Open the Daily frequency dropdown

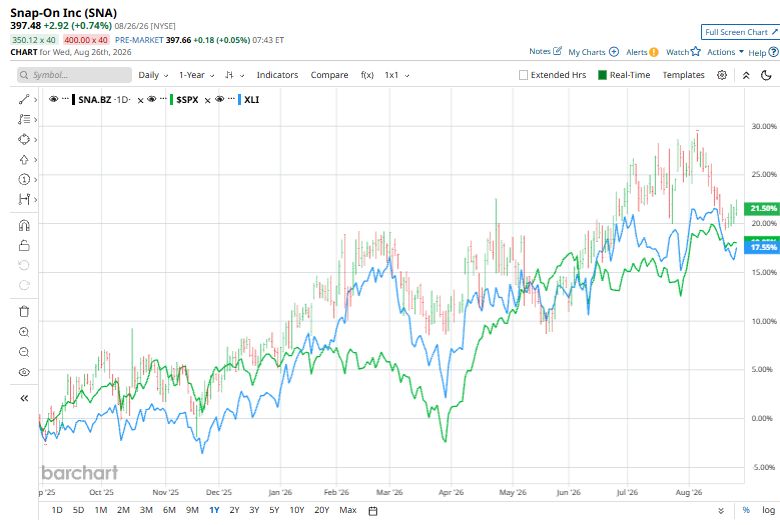[x=153, y=75]
